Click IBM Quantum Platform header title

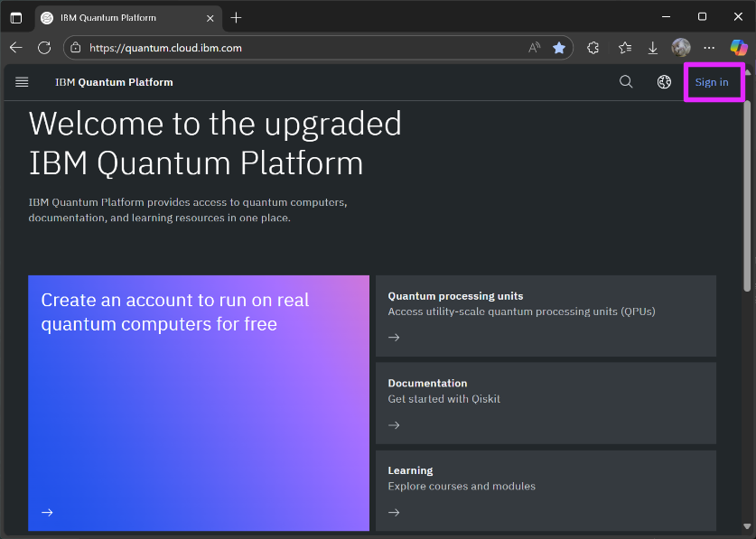tap(114, 82)
